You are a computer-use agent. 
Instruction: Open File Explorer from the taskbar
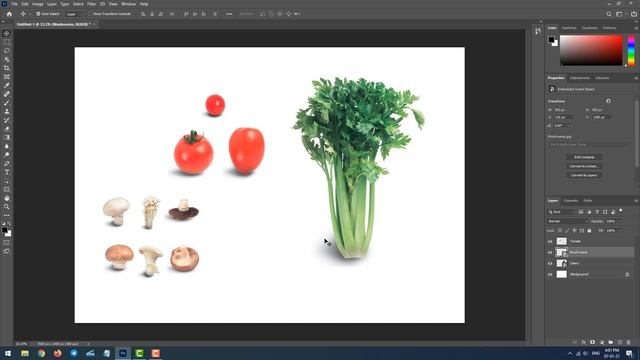(x=25, y=353)
